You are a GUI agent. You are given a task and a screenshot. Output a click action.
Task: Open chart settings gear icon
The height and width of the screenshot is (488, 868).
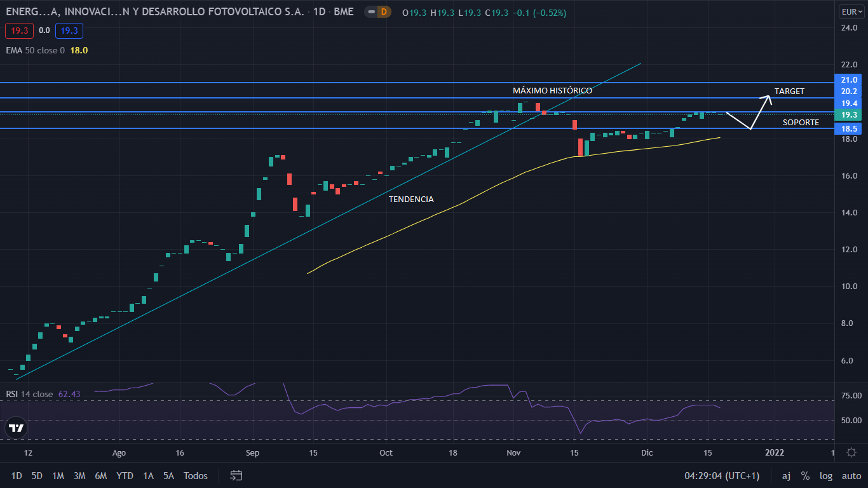pyautogui.click(x=851, y=452)
